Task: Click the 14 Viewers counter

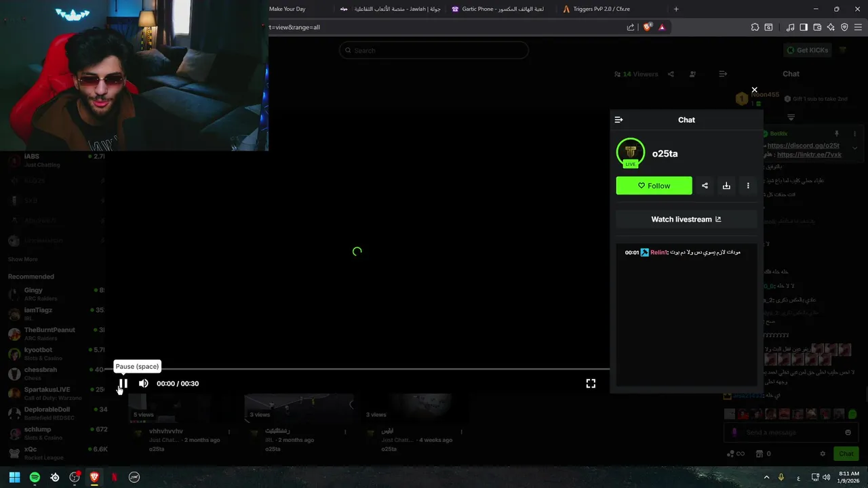Action: click(x=636, y=74)
